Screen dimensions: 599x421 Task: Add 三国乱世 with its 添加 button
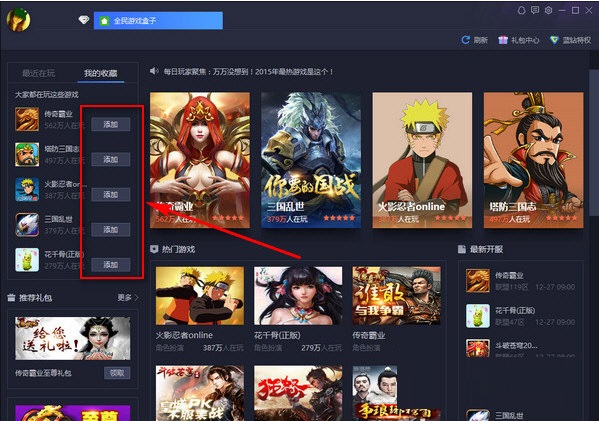tap(111, 230)
